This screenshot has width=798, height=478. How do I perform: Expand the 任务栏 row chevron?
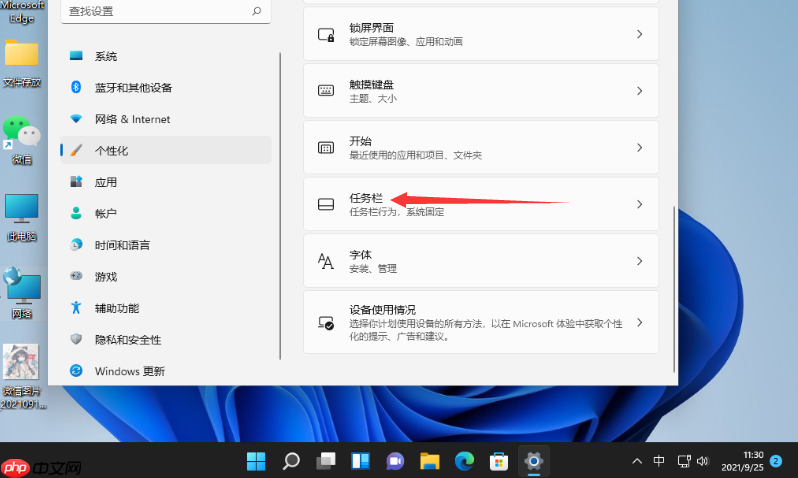pyautogui.click(x=640, y=204)
